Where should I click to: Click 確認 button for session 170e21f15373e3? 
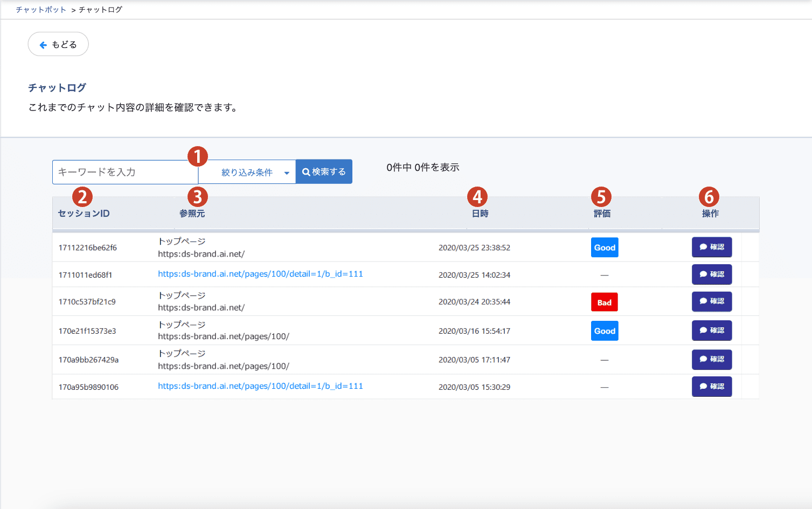tap(711, 331)
